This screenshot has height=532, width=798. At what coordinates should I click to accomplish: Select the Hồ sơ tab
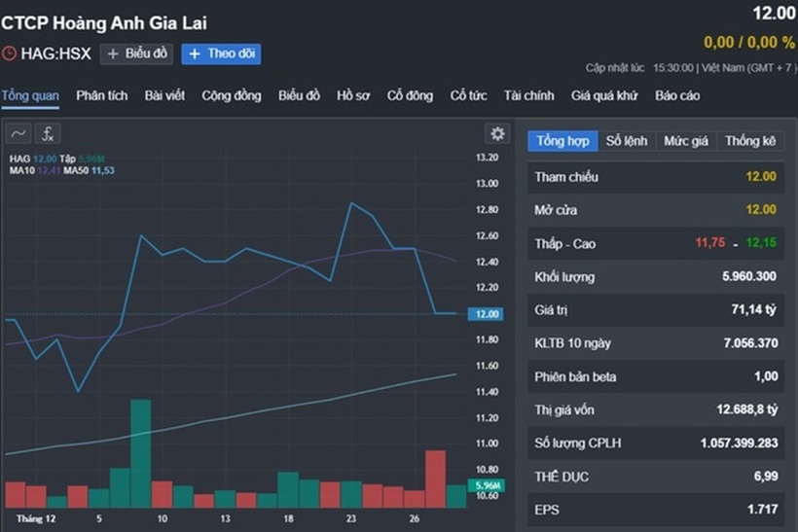[x=352, y=95]
